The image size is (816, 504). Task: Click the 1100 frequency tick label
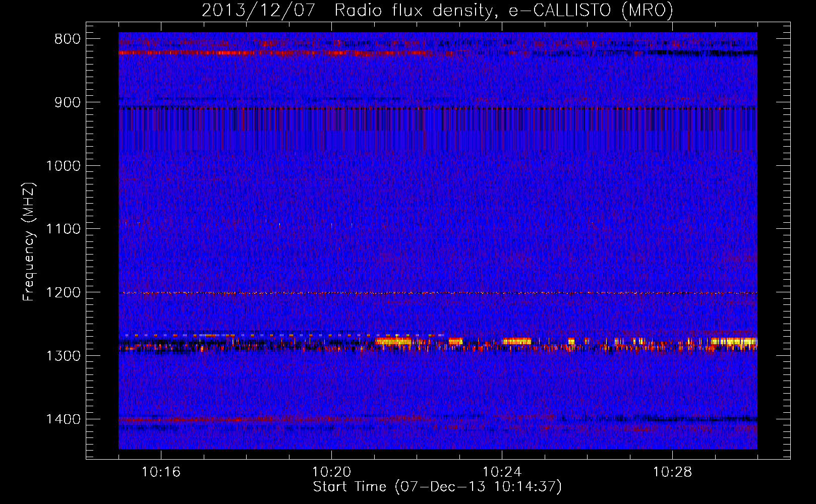tap(64, 229)
